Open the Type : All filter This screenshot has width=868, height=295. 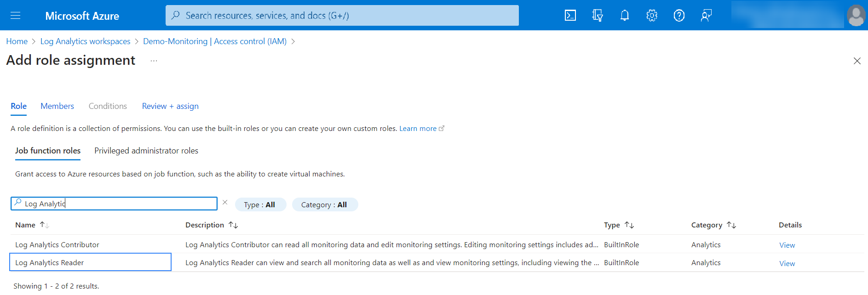tap(260, 205)
